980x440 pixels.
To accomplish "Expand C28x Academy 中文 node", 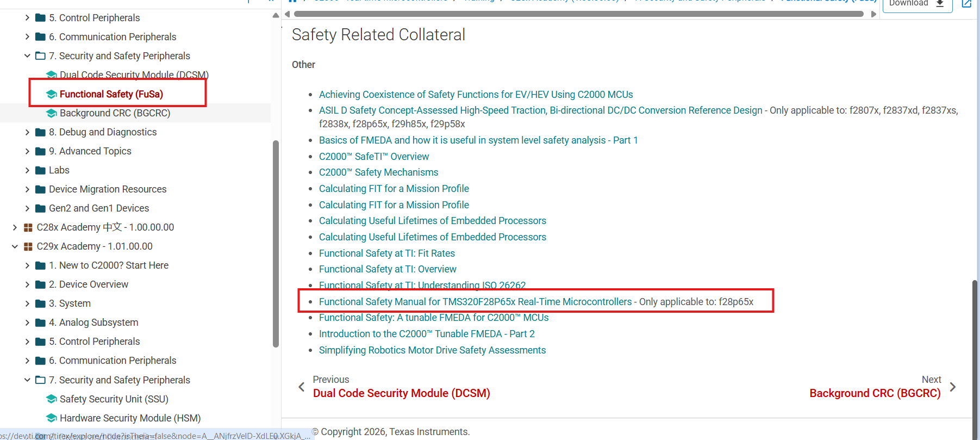I will click(15, 227).
